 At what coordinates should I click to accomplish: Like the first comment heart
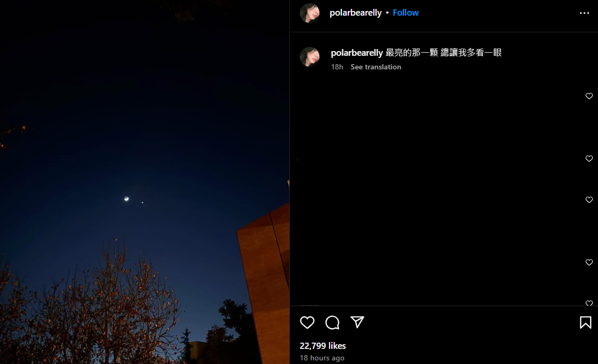pyautogui.click(x=589, y=96)
